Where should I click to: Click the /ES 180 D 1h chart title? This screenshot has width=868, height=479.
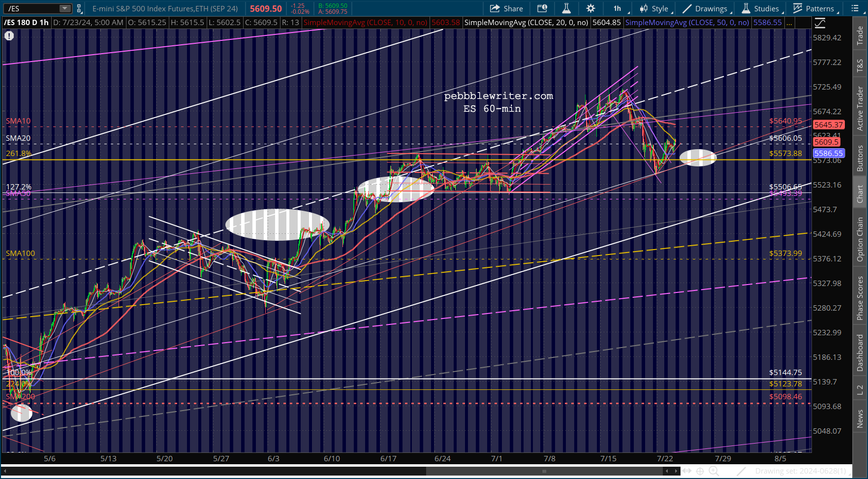(x=26, y=23)
